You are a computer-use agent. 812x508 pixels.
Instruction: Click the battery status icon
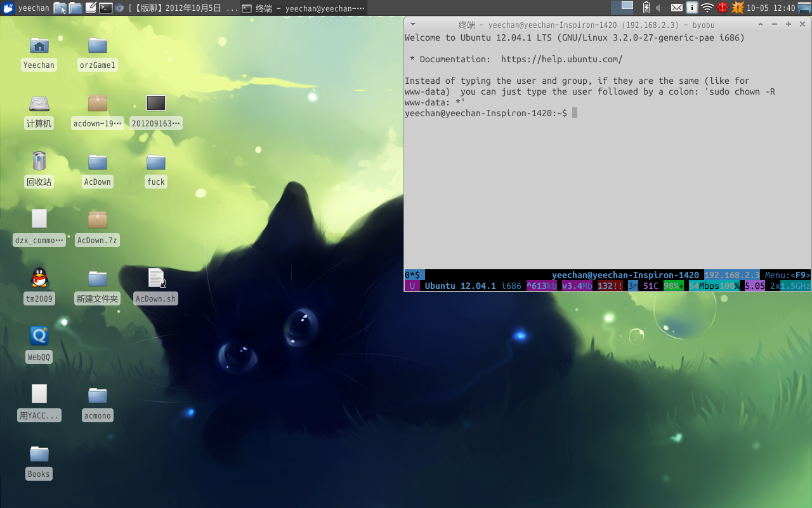[x=646, y=8]
